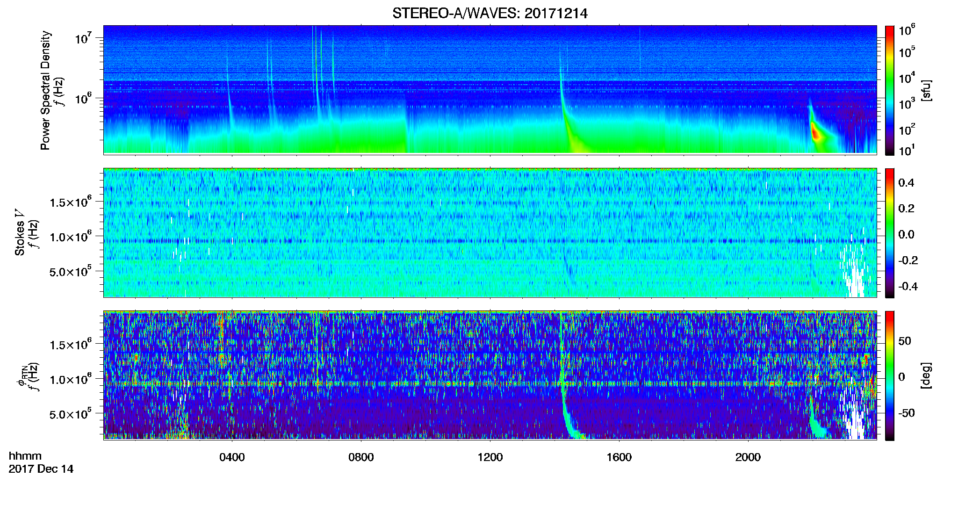Click the 0400 time tick label
980x505 pixels.
tap(232, 457)
